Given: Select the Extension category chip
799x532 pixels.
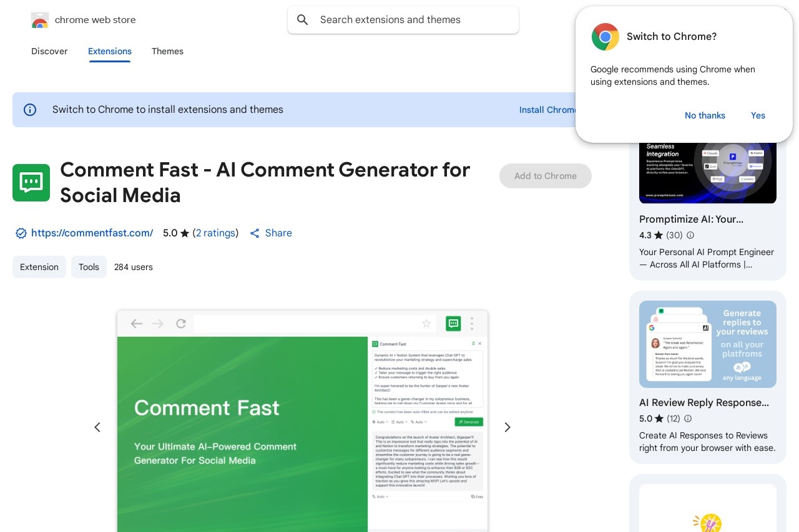Looking at the screenshot, I should [39, 267].
